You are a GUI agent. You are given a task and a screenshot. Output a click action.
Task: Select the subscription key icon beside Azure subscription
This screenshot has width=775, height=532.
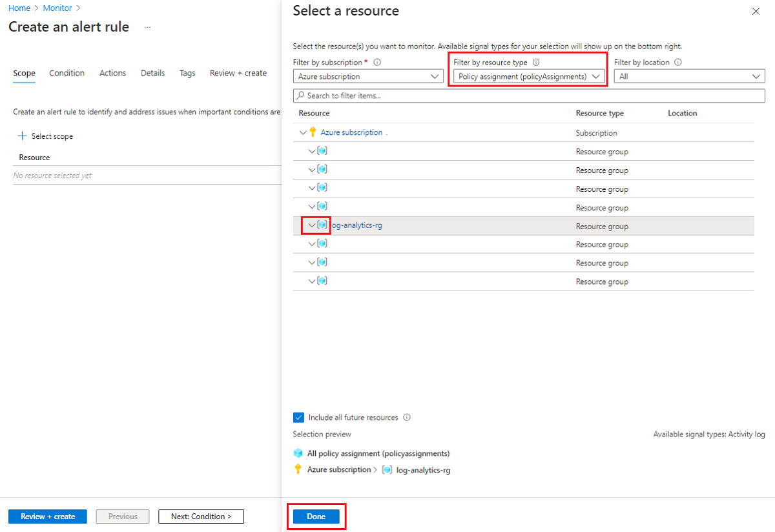(313, 132)
